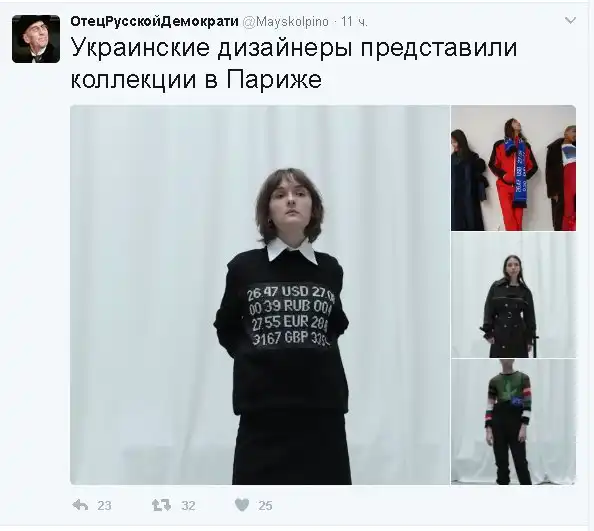Image resolution: width=594 pixels, height=531 pixels.
Task: Visit the @Mayskolpino handle link
Action: pos(285,22)
